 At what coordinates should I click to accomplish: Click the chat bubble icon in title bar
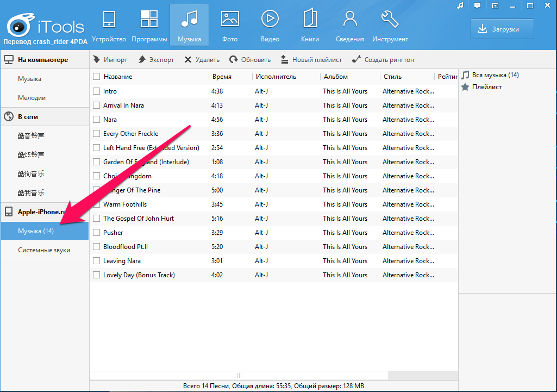point(478,5)
